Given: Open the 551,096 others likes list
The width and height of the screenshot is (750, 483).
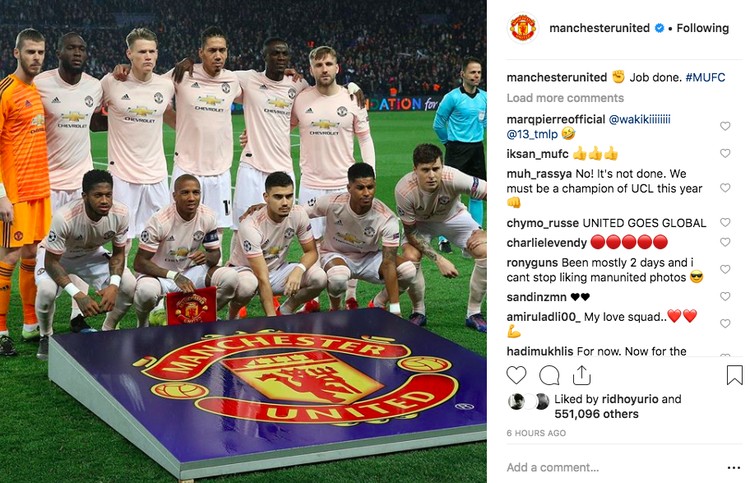Looking at the screenshot, I should 596,414.
